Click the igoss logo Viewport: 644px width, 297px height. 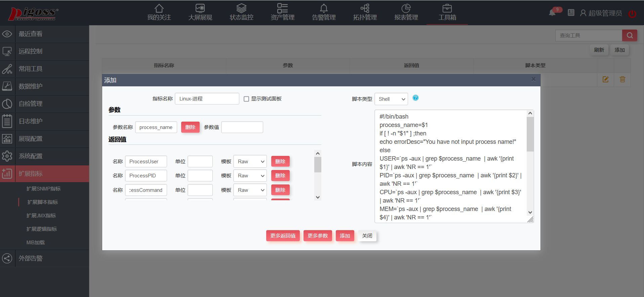click(x=33, y=13)
